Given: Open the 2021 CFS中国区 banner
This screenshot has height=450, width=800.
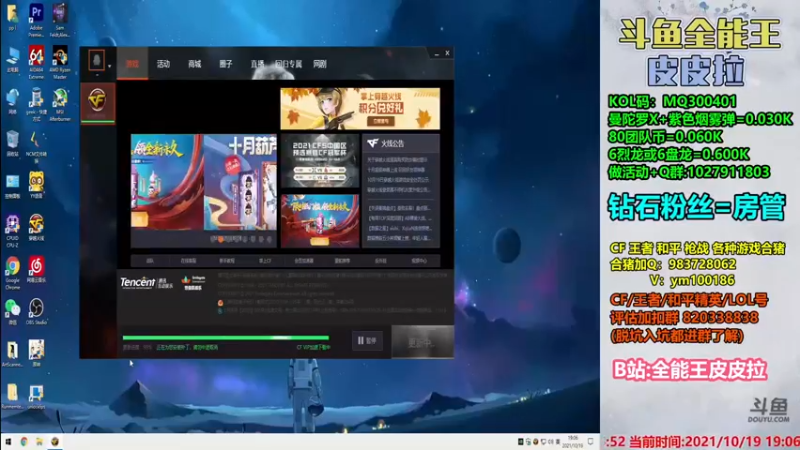Looking at the screenshot, I should click(320, 162).
